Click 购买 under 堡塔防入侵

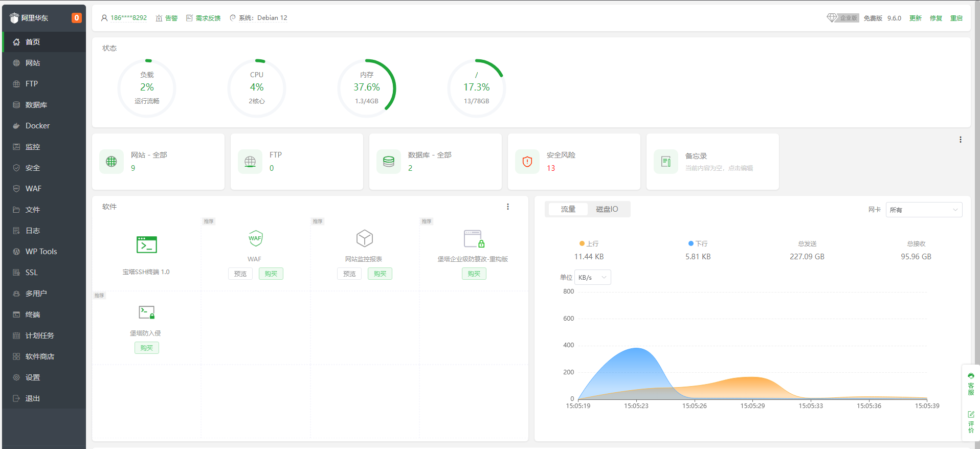coord(147,348)
